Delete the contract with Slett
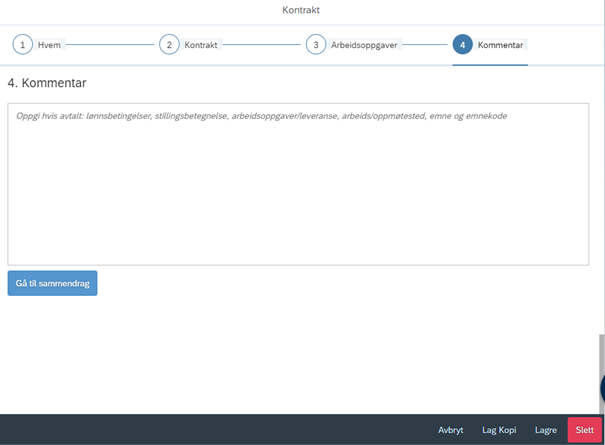605x445 pixels. (585, 430)
